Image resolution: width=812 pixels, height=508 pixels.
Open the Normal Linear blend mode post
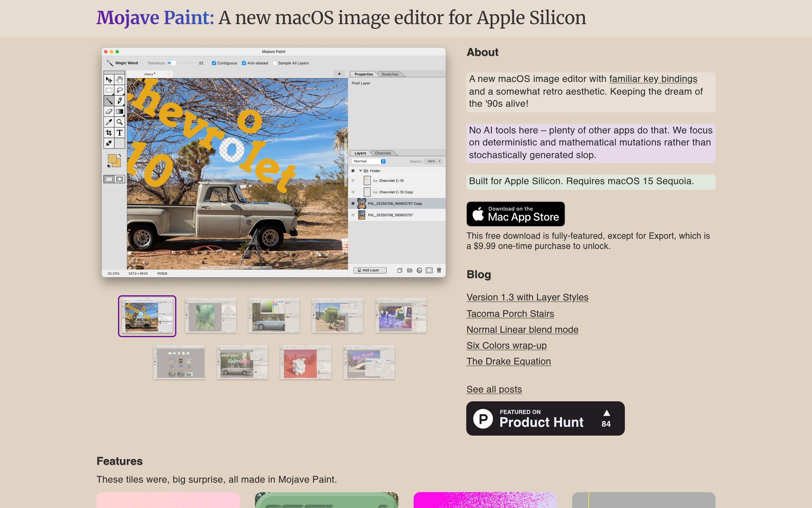[x=522, y=330]
